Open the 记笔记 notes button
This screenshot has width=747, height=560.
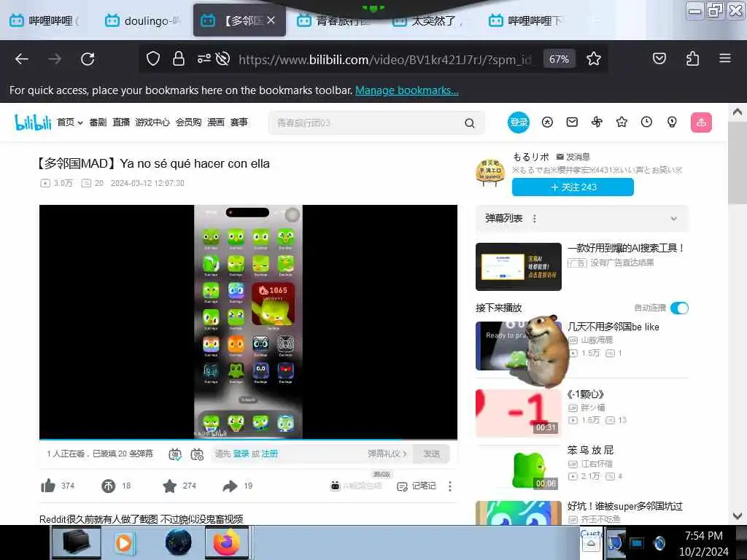coord(417,486)
